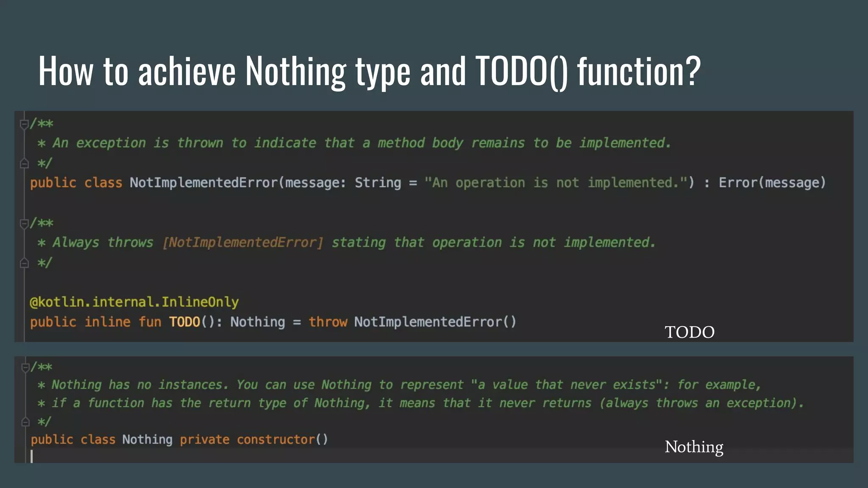Collapse the first KDoc comment fold marker

coord(24,124)
